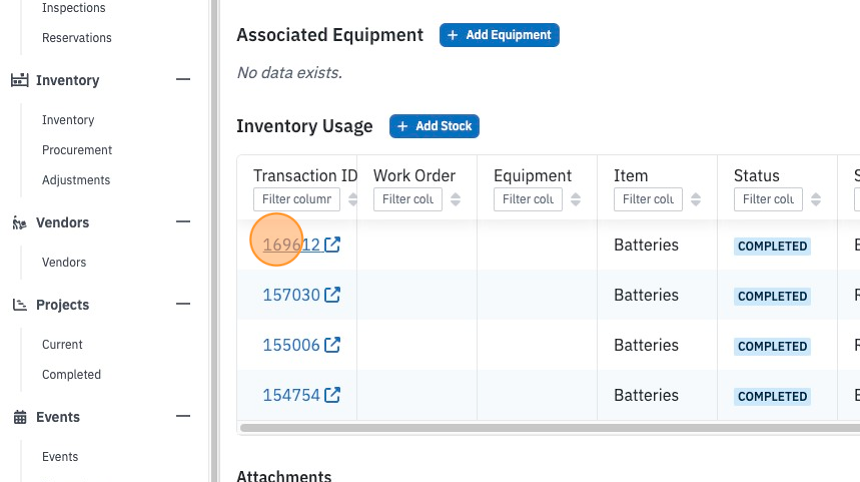Collapse the Projects sidebar section
860x482 pixels.
(183, 304)
